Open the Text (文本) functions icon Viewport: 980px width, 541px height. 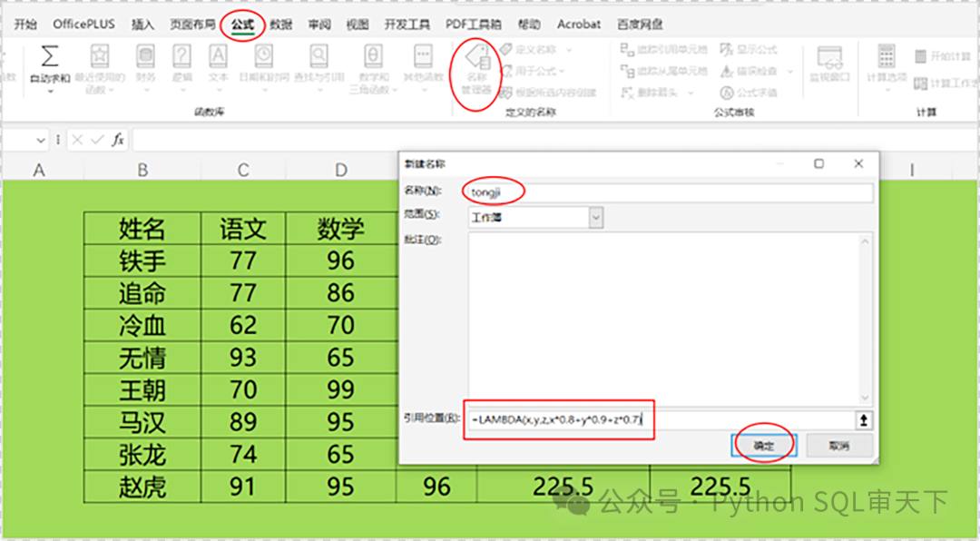point(219,58)
